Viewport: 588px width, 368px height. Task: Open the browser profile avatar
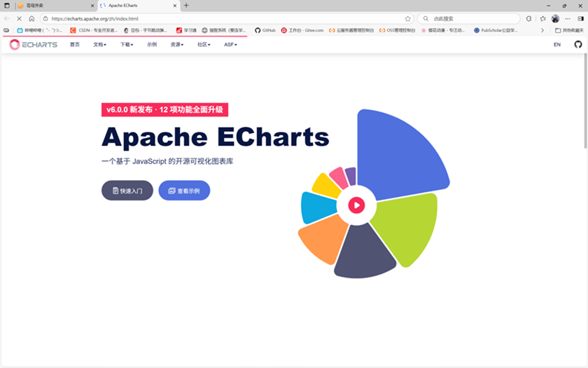555,18
